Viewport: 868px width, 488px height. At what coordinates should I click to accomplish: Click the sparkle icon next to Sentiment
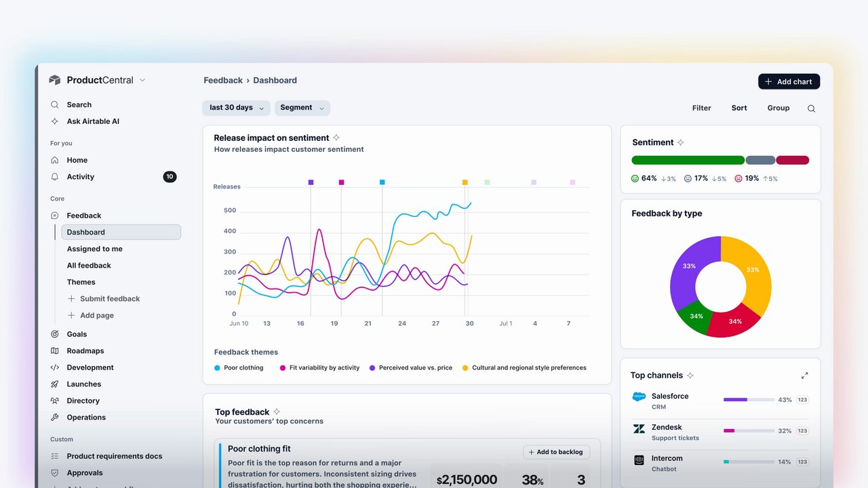pyautogui.click(x=681, y=142)
